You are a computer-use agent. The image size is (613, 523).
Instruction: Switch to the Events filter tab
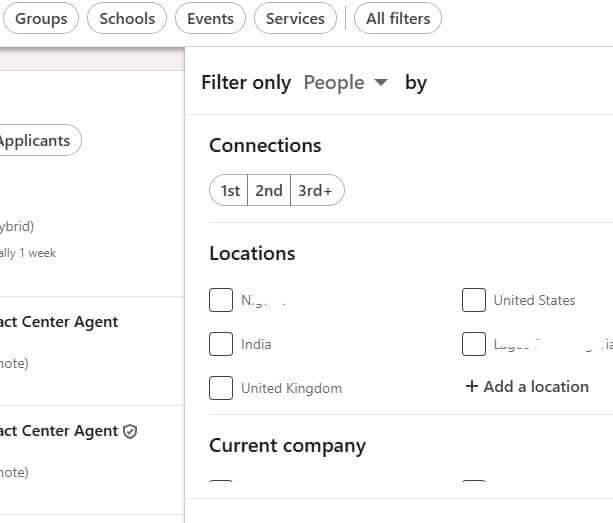210,18
